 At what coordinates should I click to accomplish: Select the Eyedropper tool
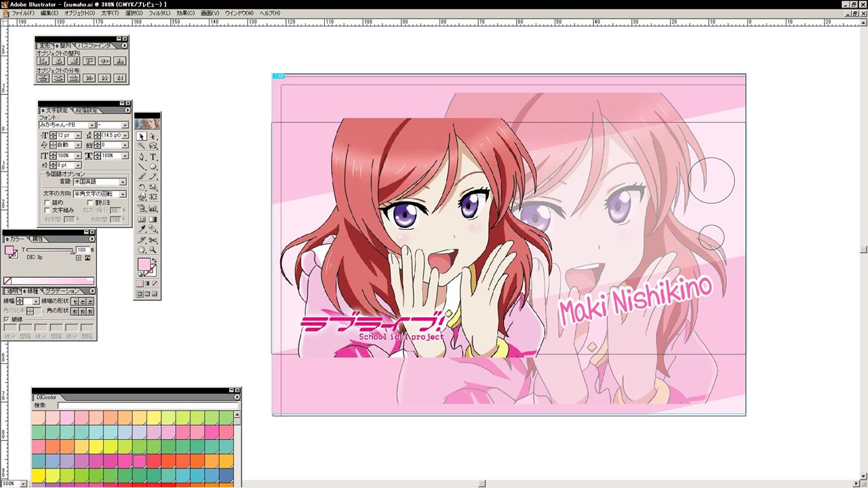tap(142, 229)
